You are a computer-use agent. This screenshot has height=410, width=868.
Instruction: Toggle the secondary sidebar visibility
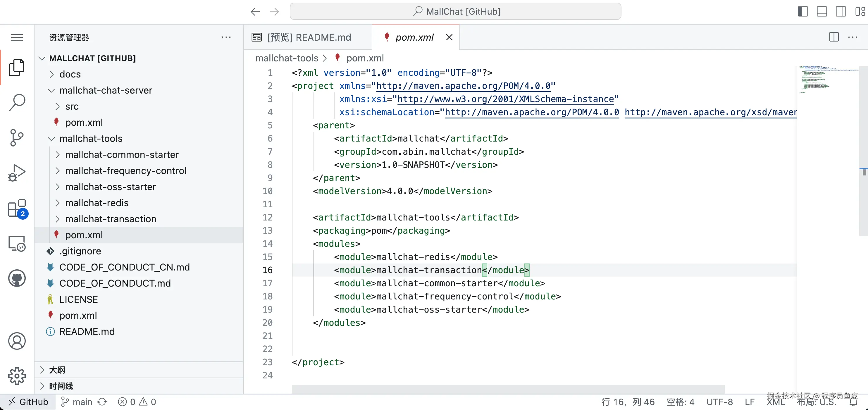[841, 11]
